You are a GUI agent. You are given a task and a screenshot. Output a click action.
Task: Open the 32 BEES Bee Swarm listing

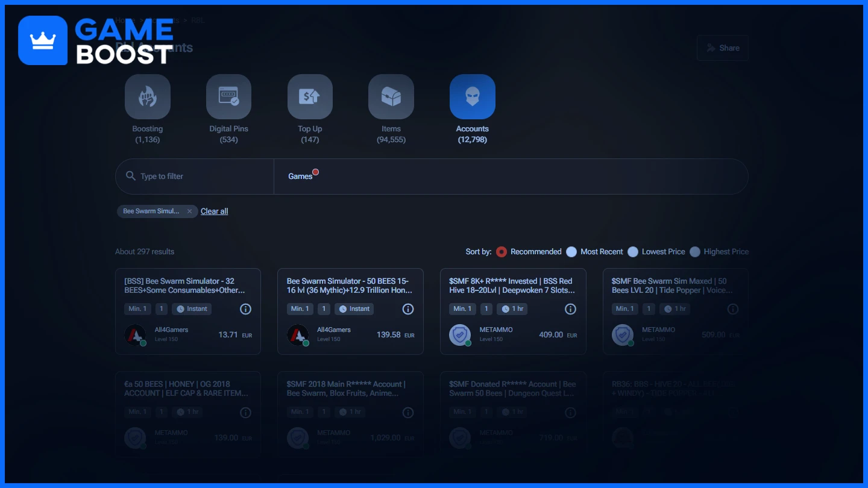click(187, 286)
